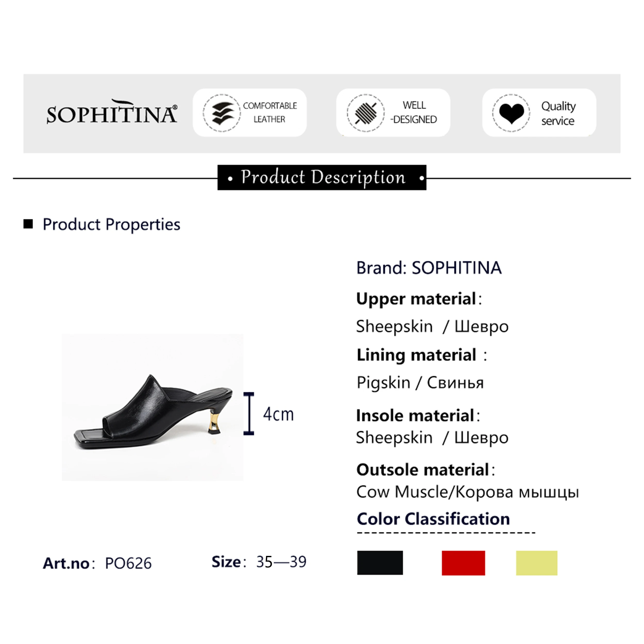Image resolution: width=644 pixels, height=644 pixels.
Task: Click the Well-Designed badge text
Action: coord(414,112)
